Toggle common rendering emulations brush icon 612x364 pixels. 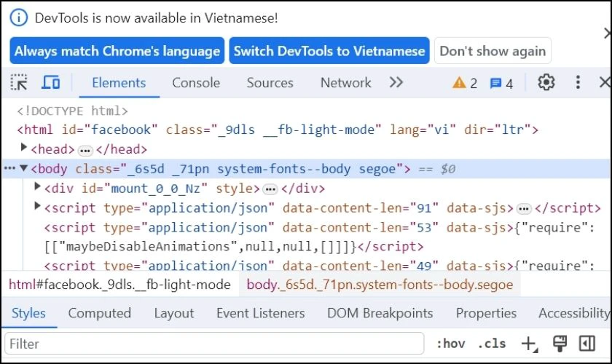[560, 344]
